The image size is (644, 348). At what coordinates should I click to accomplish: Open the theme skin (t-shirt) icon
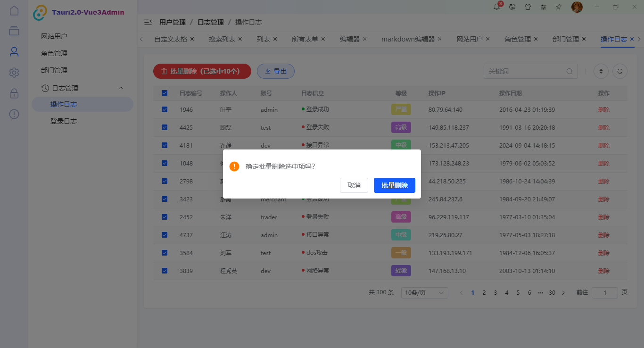click(528, 7)
